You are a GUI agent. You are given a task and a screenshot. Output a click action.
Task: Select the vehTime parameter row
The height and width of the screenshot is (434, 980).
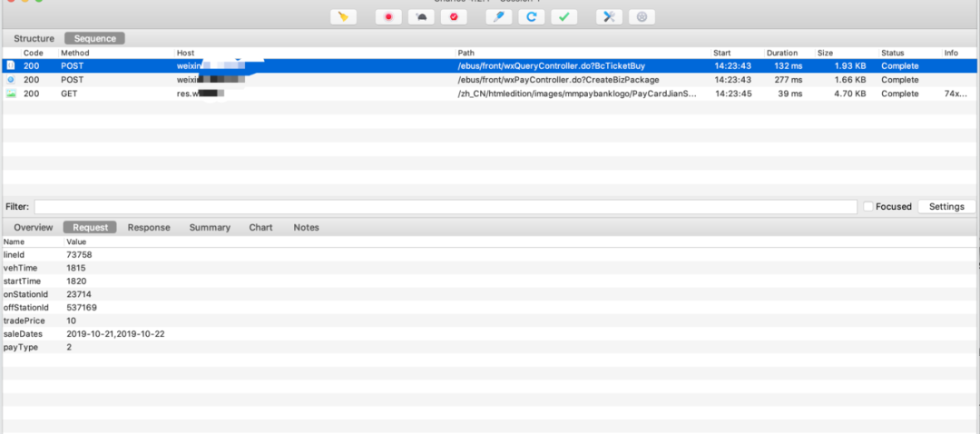coord(490,268)
